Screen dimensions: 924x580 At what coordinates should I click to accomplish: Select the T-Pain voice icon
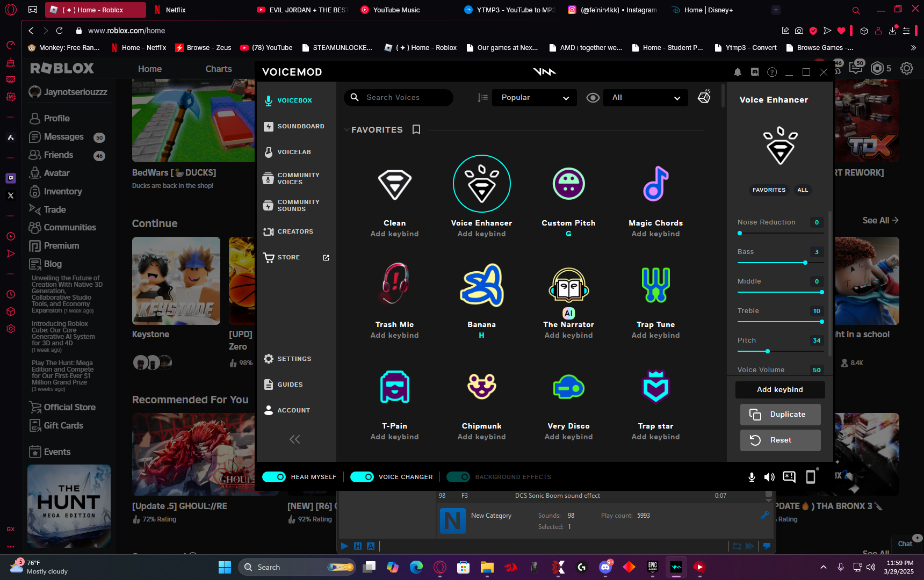(x=395, y=387)
